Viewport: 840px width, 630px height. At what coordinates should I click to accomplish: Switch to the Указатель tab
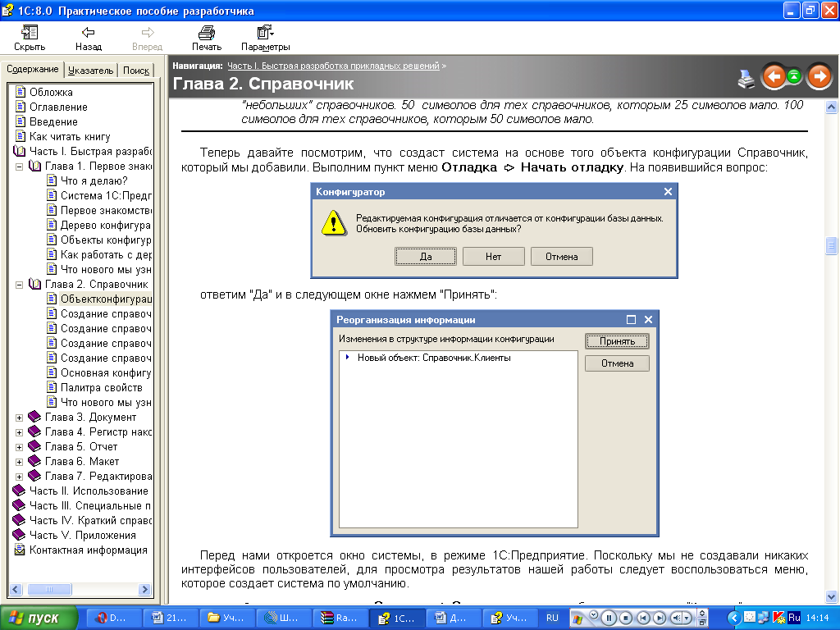pos(90,71)
